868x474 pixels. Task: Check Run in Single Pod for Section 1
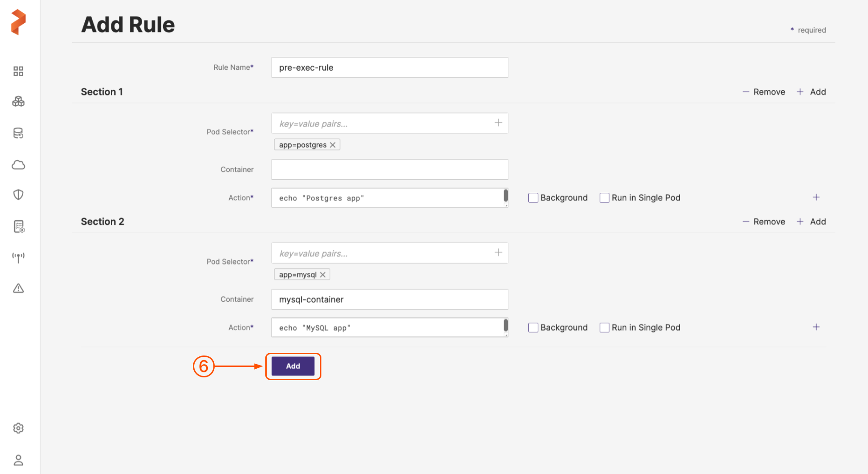click(x=604, y=198)
